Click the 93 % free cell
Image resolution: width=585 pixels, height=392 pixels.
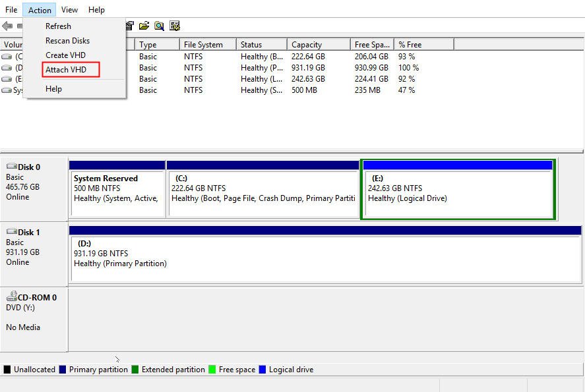pyautogui.click(x=406, y=57)
